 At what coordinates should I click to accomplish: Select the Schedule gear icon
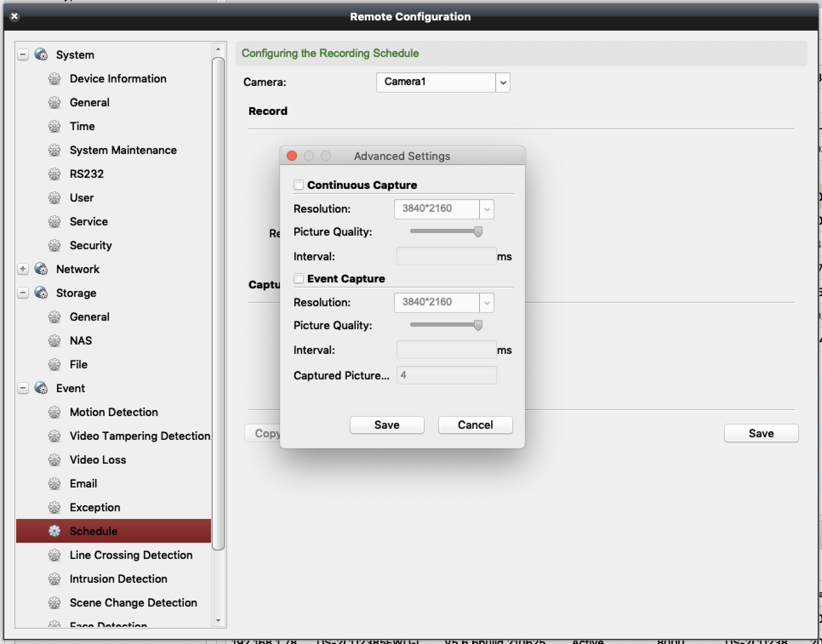click(x=55, y=531)
